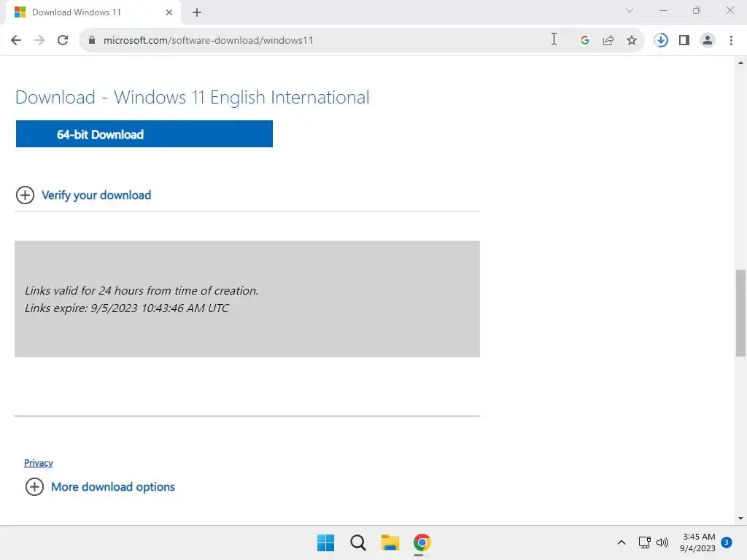Image resolution: width=747 pixels, height=560 pixels.
Task: Minimize the Chrome window
Action: tap(663, 10)
